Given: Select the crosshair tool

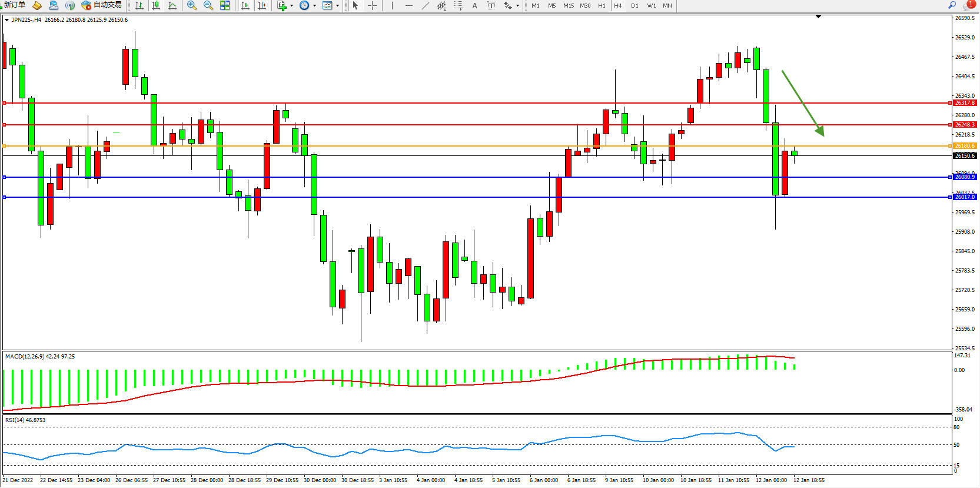Looking at the screenshot, I should point(373,6).
